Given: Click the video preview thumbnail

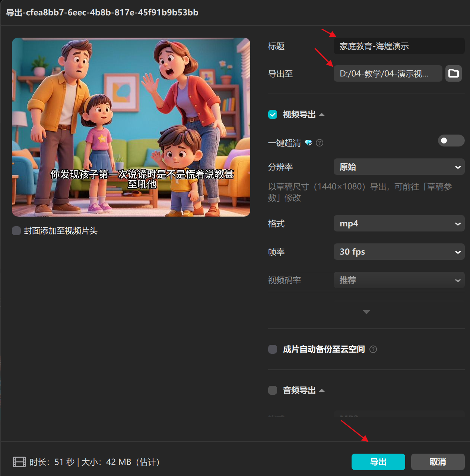Looking at the screenshot, I should (x=131, y=127).
